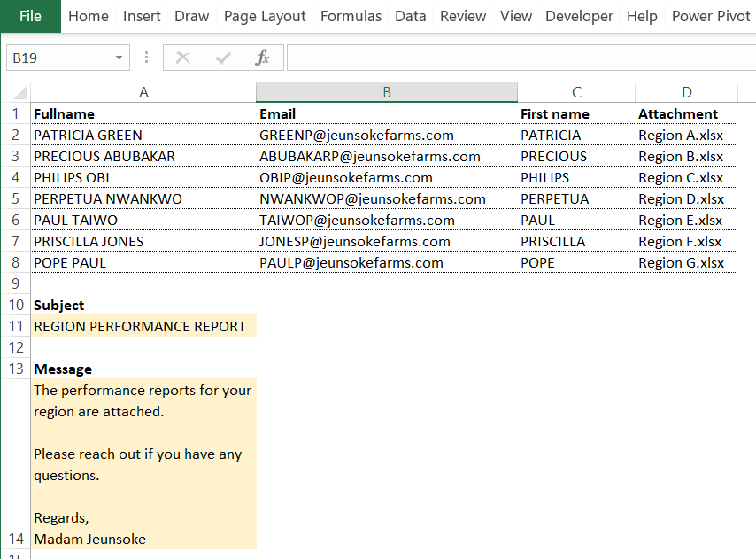Click the Cancel X formula bar icon
This screenshot has height=559, width=756.
pos(182,58)
